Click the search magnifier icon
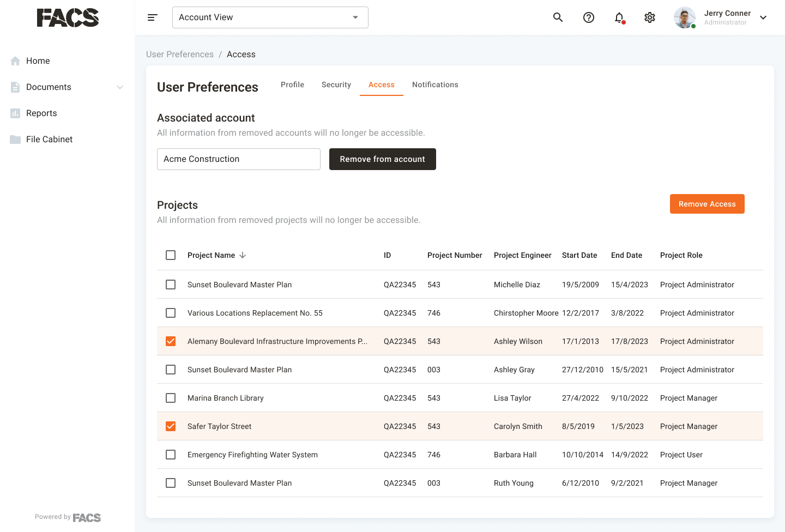785x532 pixels. [x=558, y=17]
